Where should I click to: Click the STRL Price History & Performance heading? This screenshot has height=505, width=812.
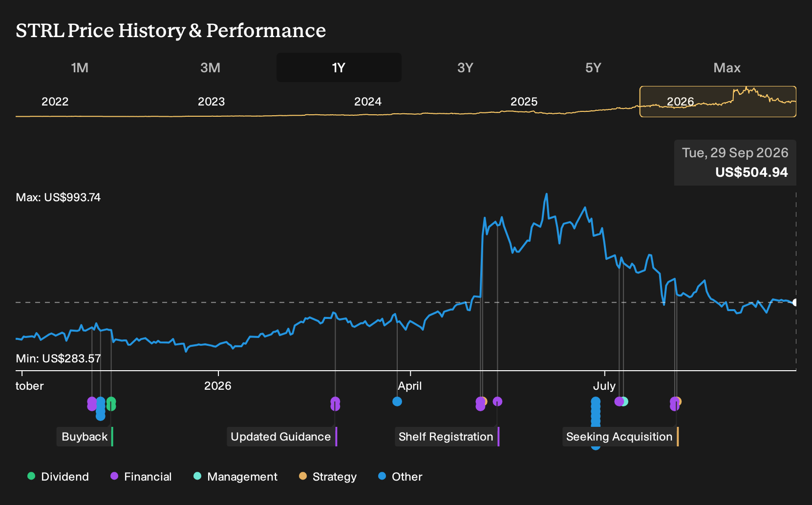[171, 30]
